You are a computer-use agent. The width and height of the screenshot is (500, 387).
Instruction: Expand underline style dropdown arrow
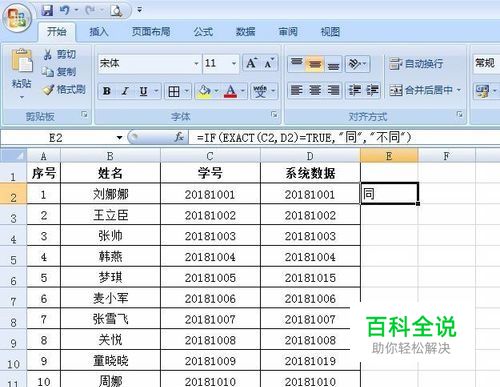pyautogui.click(x=156, y=91)
